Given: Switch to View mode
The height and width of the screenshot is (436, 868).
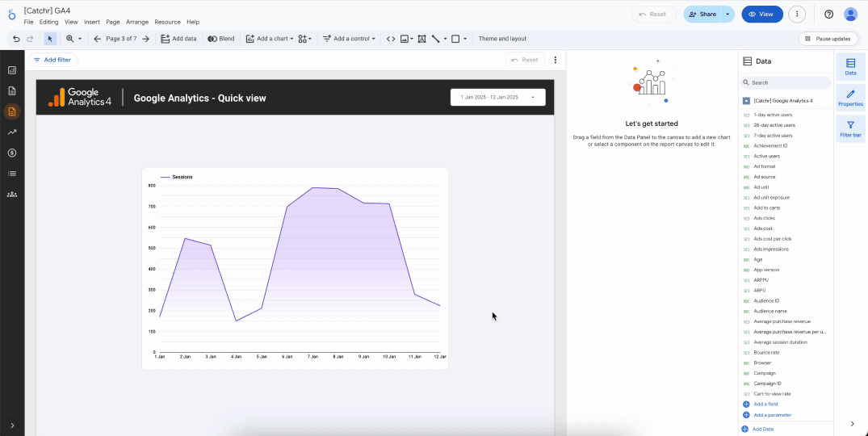Looking at the screenshot, I should click(762, 15).
